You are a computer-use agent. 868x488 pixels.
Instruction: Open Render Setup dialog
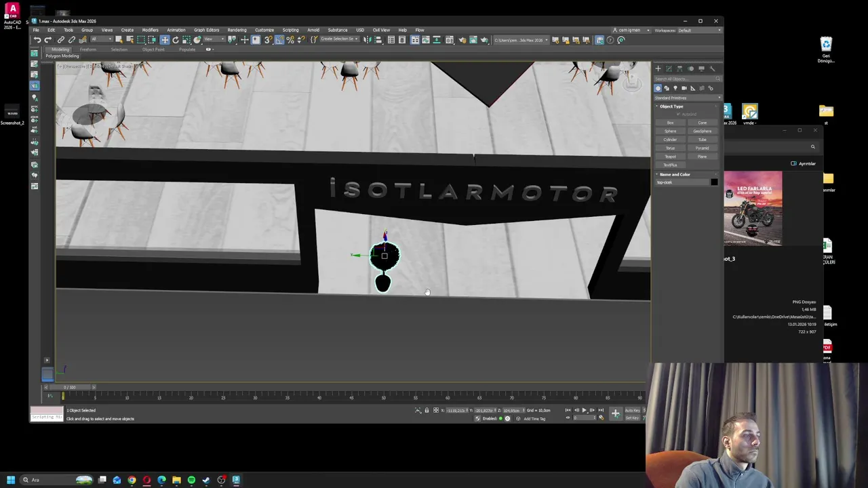click(462, 39)
